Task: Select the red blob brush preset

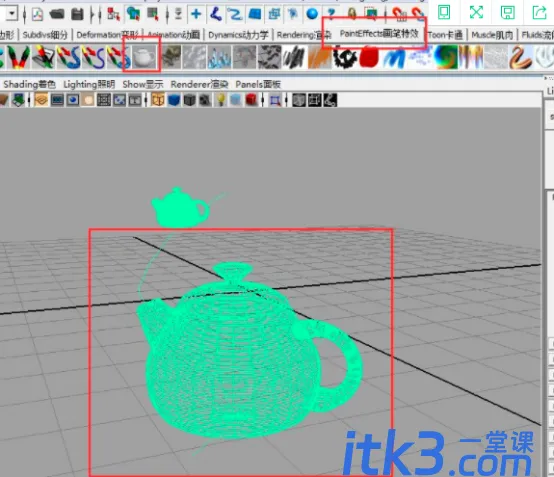Action: [x=369, y=57]
